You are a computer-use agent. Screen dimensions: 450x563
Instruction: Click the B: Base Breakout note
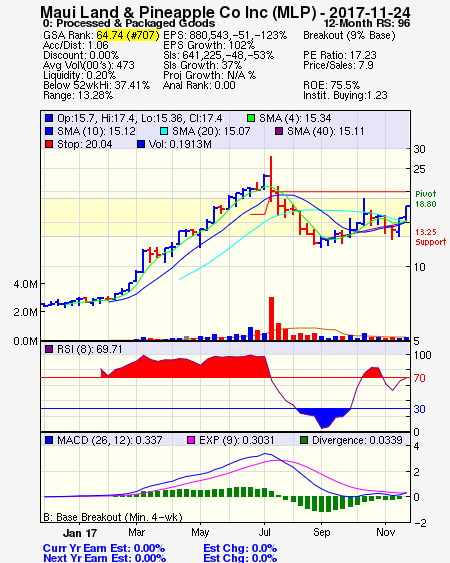pyautogui.click(x=113, y=517)
